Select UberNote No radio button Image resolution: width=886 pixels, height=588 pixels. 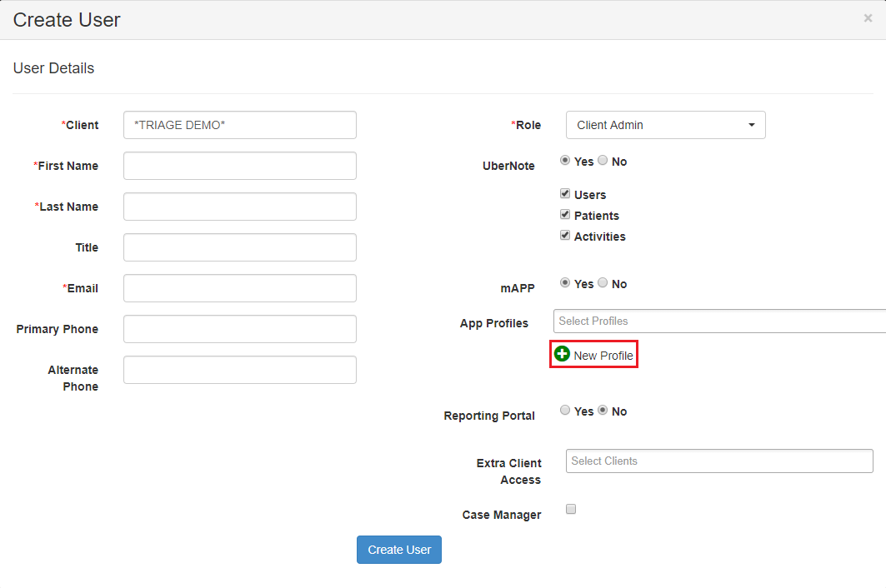603,161
